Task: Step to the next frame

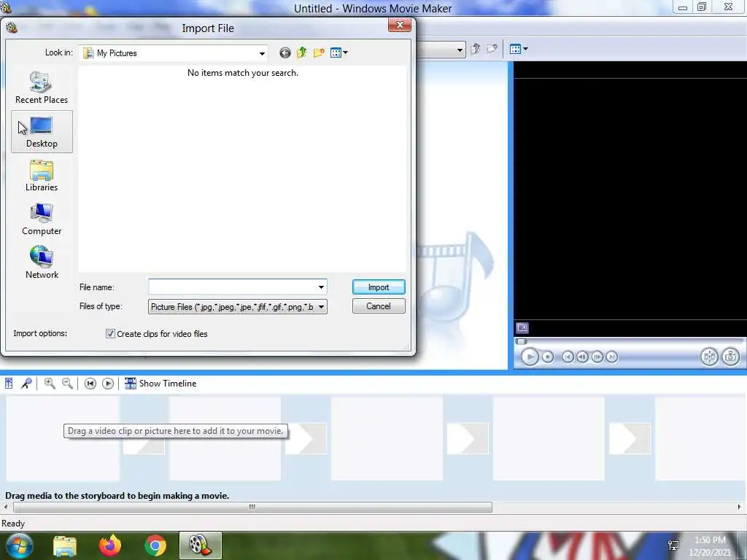Action: click(x=597, y=357)
